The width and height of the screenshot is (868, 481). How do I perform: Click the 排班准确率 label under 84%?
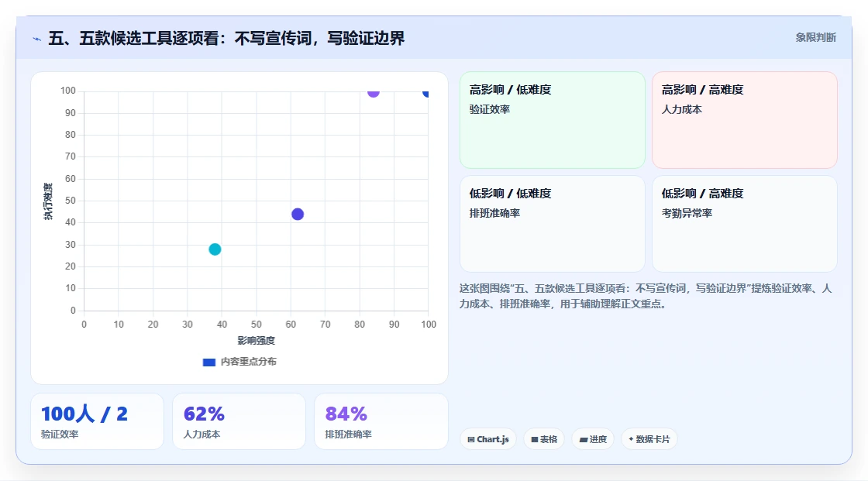(x=348, y=435)
